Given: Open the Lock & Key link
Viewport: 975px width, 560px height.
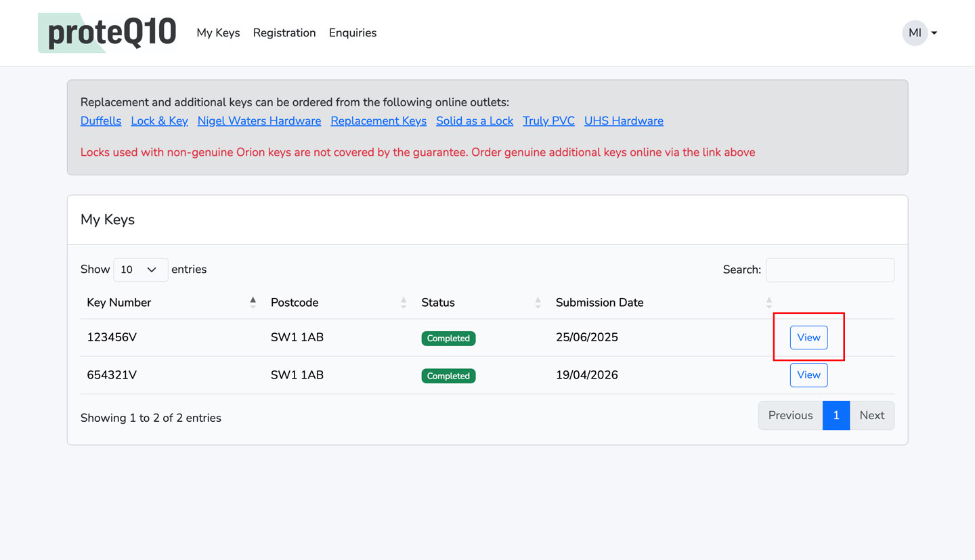Looking at the screenshot, I should [159, 121].
